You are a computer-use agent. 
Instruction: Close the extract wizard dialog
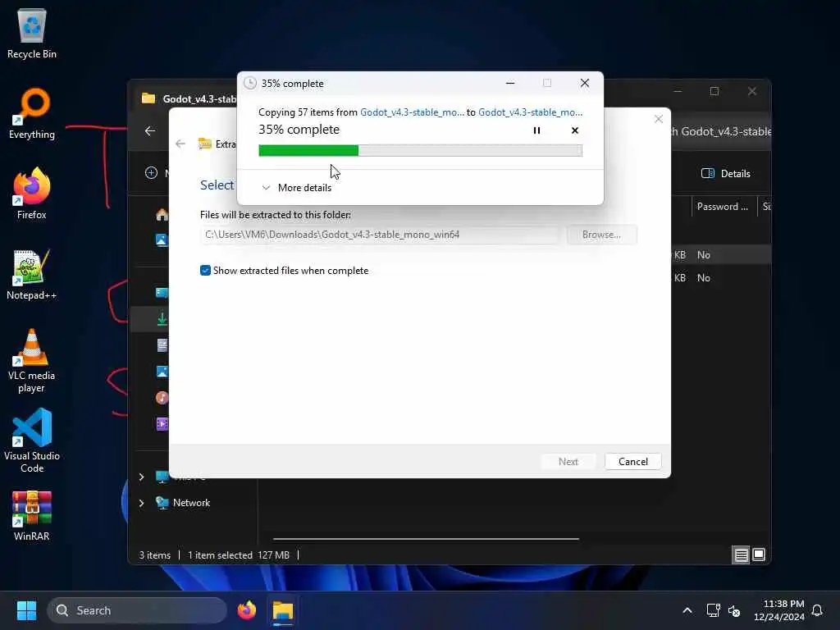659,119
